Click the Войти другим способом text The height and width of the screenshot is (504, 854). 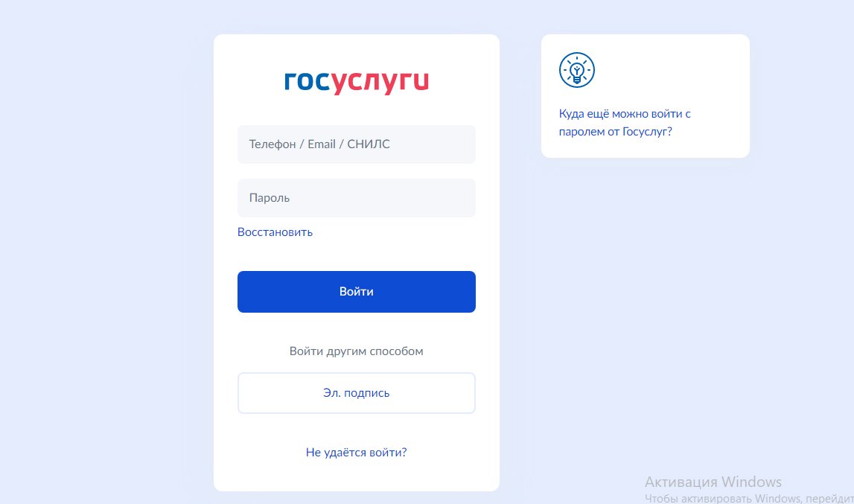pos(356,351)
